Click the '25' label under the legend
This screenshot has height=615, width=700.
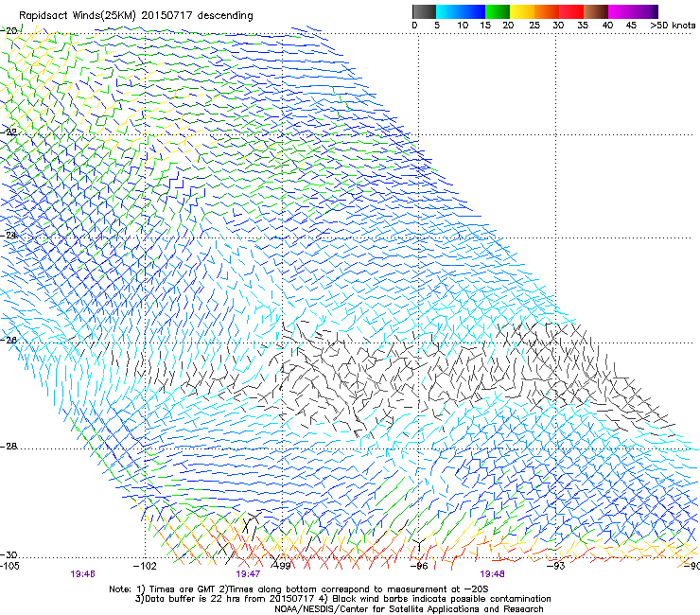pos(534,25)
